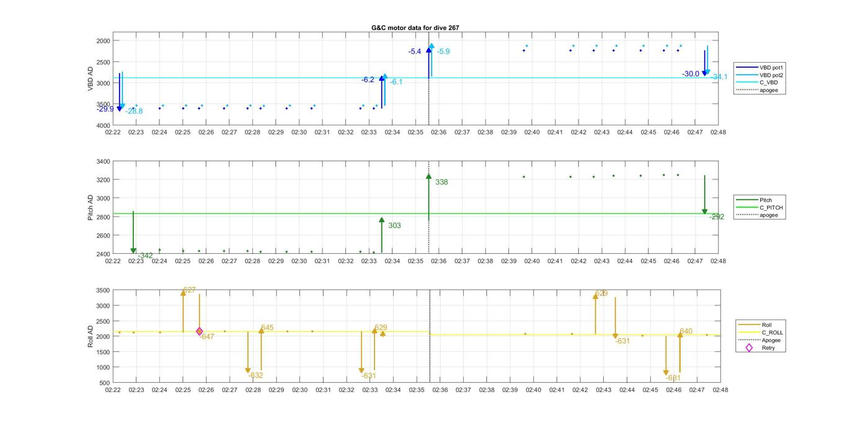868x430 pixels.
Task: Click the '640' Roll data label
Action: coord(686,332)
